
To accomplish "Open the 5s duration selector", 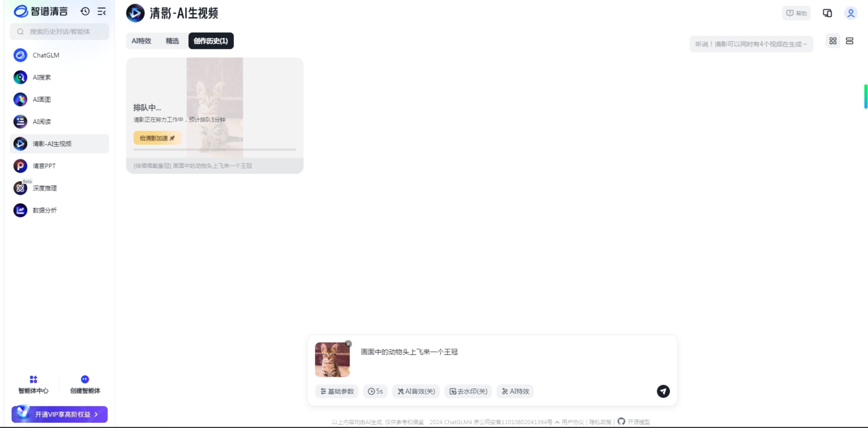I will pos(375,391).
